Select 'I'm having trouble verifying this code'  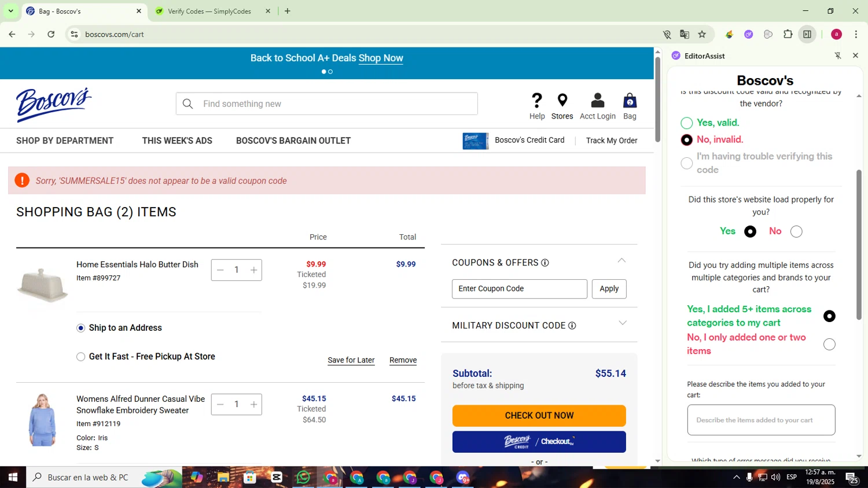click(x=686, y=163)
